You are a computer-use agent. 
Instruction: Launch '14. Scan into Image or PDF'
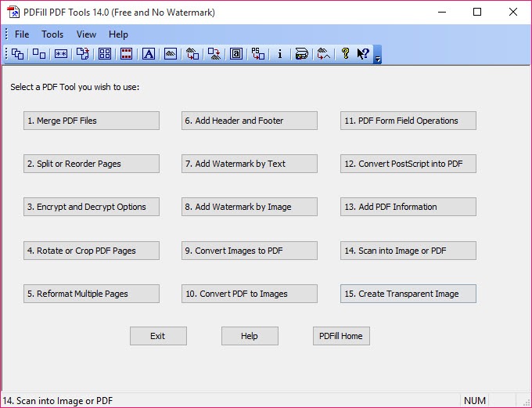[408, 251]
